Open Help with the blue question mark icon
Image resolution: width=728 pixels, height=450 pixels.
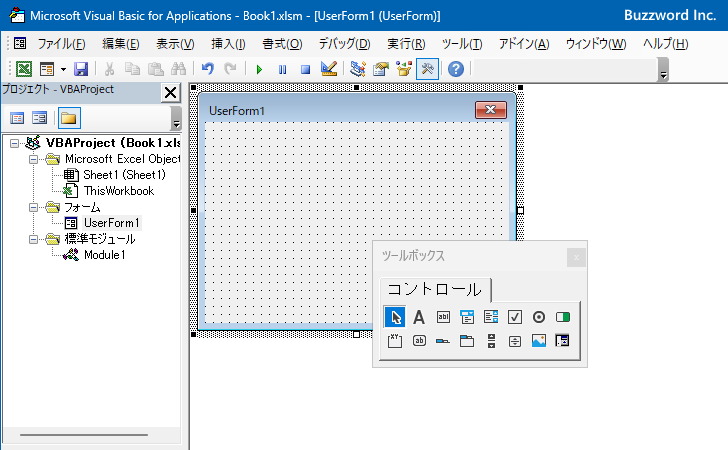(x=456, y=69)
